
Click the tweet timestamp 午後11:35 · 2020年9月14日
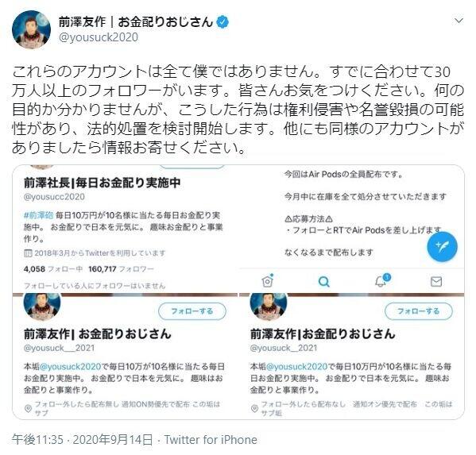click(83, 440)
